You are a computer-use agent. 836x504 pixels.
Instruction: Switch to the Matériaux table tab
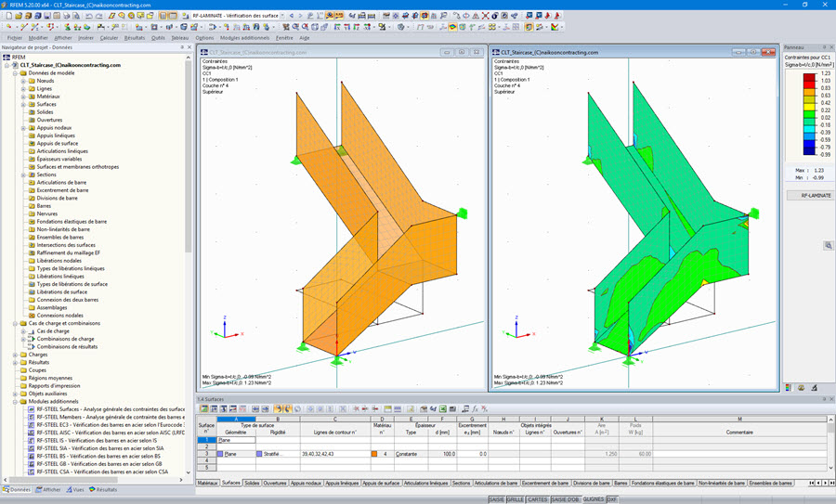(x=208, y=483)
